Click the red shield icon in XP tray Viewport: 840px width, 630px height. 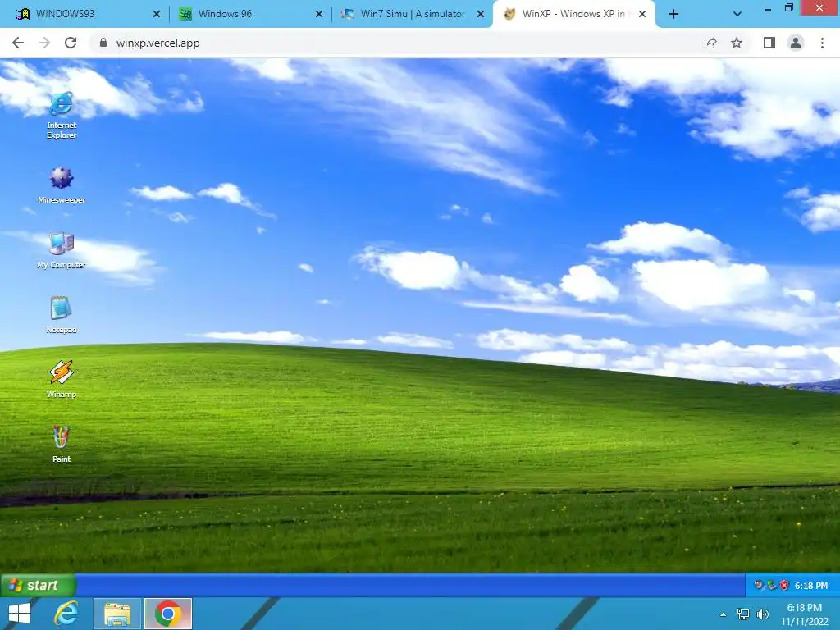point(784,585)
